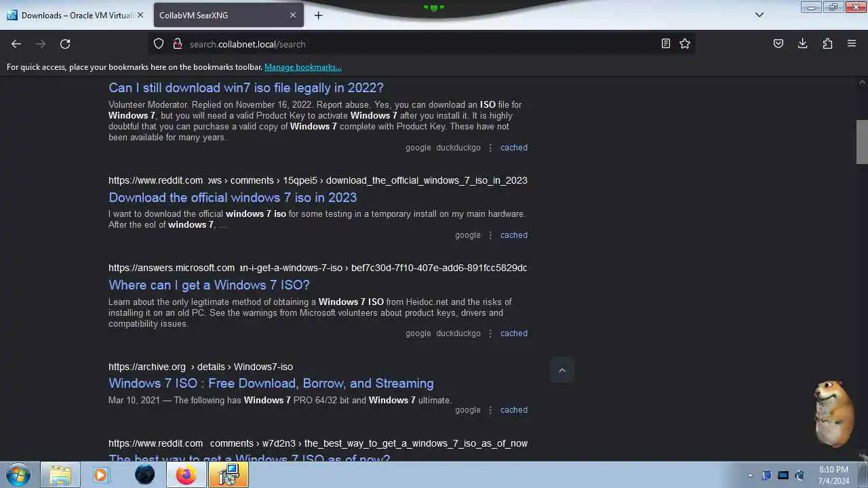868x488 pixels.
Task: Close the CollabVM SearXNG tab
Action: point(293,15)
